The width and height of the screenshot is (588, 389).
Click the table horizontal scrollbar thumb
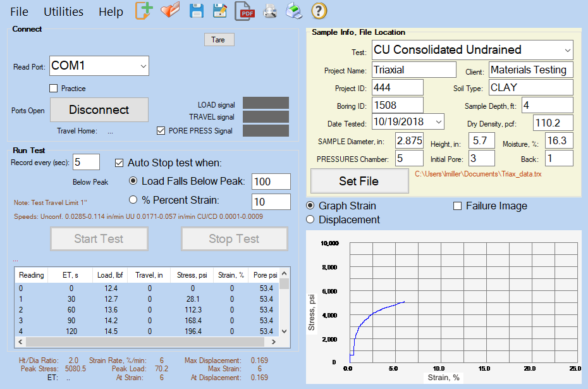click(145, 342)
